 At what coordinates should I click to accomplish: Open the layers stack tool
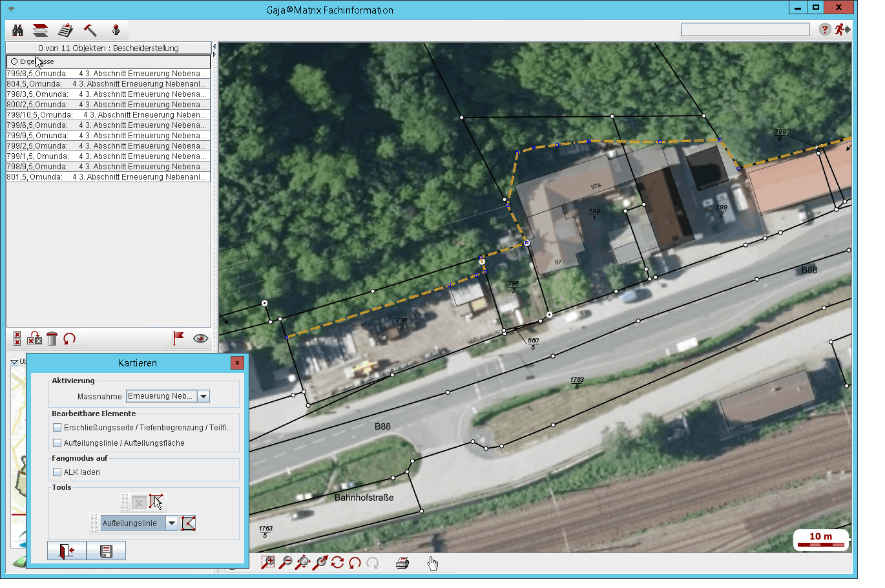click(40, 30)
